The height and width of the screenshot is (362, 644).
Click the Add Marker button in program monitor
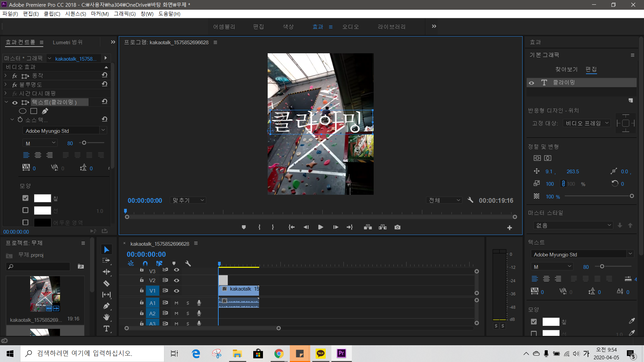244,227
